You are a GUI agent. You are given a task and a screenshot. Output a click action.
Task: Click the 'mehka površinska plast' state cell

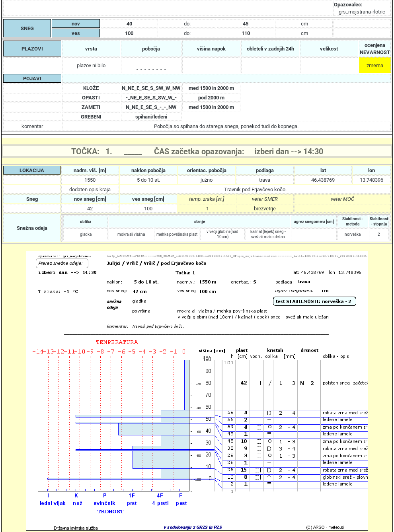click(177, 234)
